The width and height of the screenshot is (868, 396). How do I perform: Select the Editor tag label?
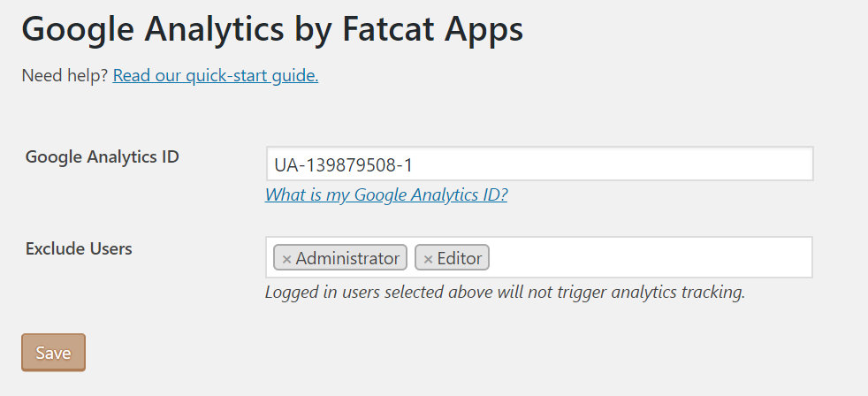[460, 258]
